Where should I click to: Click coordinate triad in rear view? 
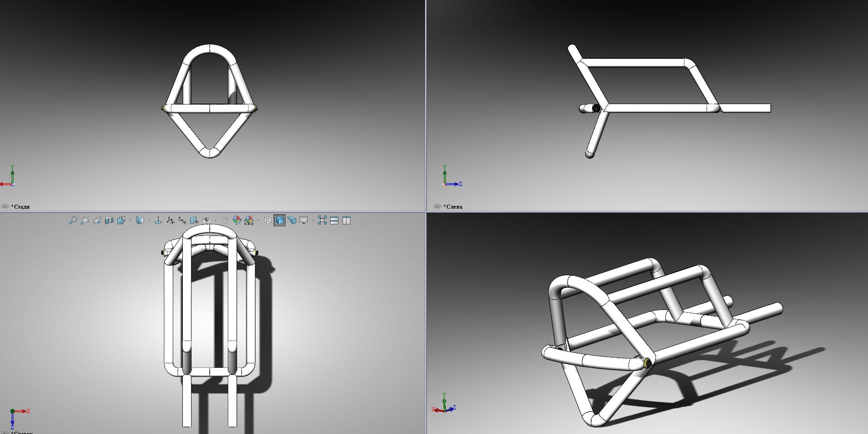(x=8, y=176)
